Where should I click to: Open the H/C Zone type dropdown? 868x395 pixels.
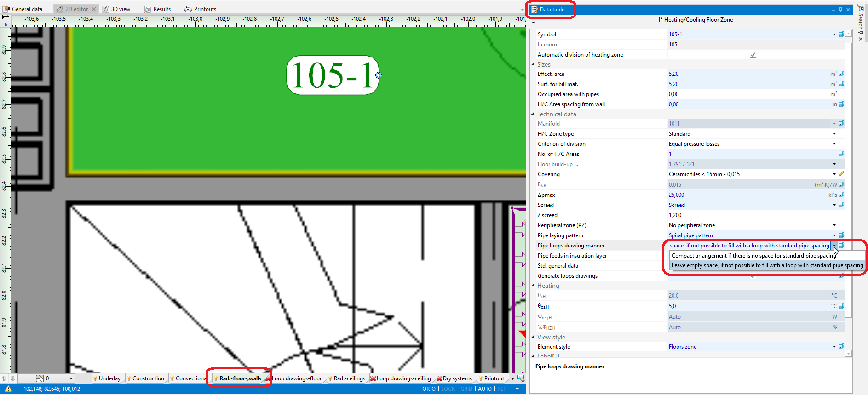pyautogui.click(x=834, y=134)
